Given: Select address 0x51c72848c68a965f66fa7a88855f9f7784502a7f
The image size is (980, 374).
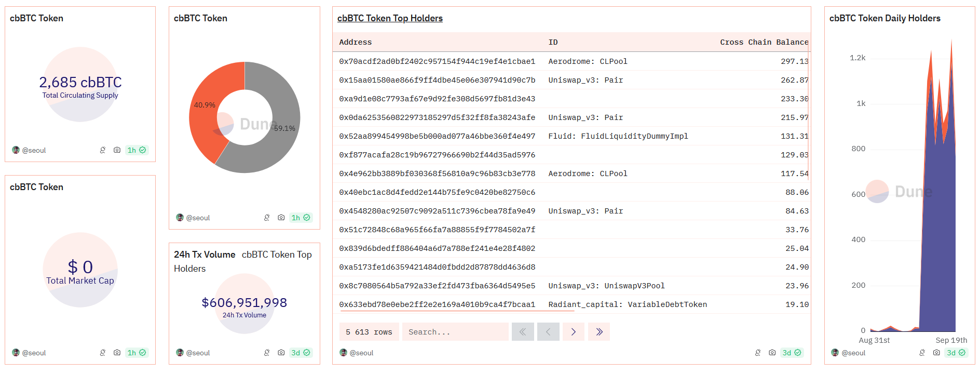Looking at the screenshot, I should click(437, 230).
